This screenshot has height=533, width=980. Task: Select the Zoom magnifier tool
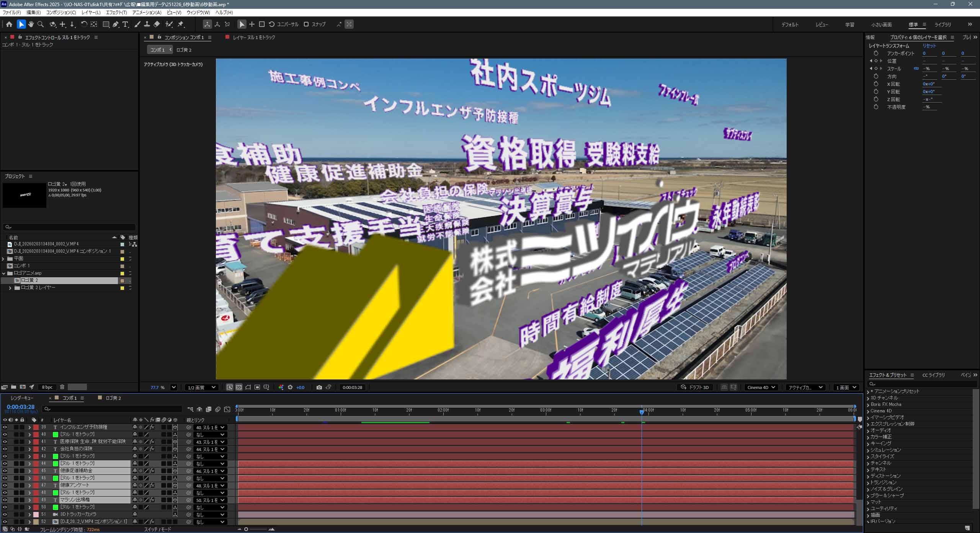tap(41, 24)
